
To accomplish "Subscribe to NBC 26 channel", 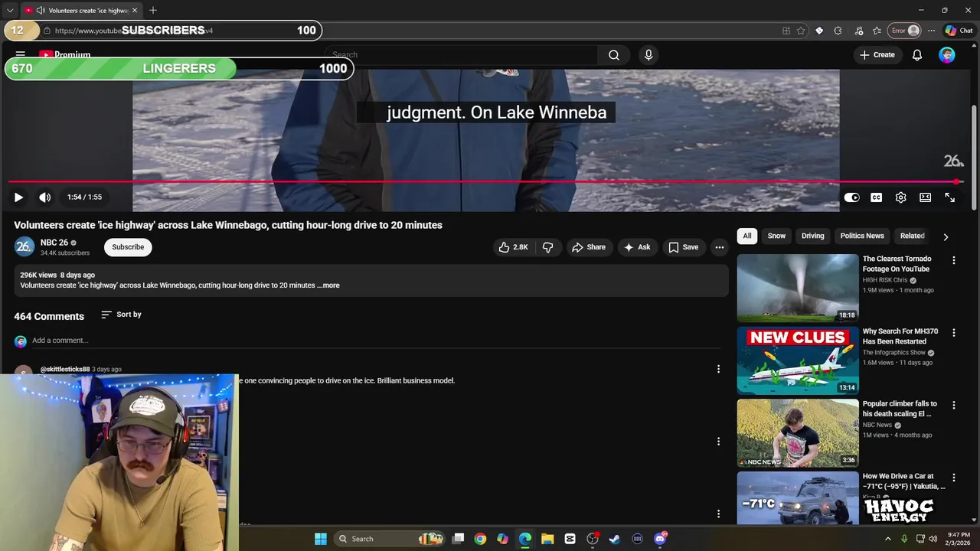I will point(128,247).
